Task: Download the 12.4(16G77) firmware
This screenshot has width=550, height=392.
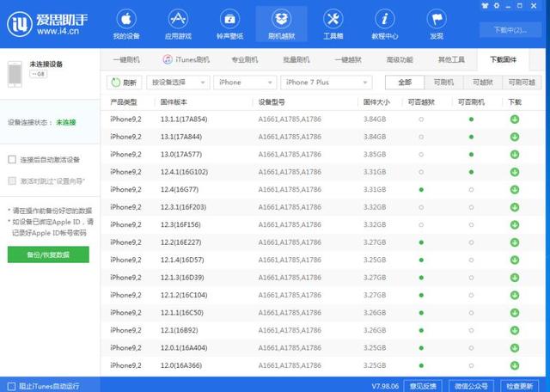Action: coord(514,189)
